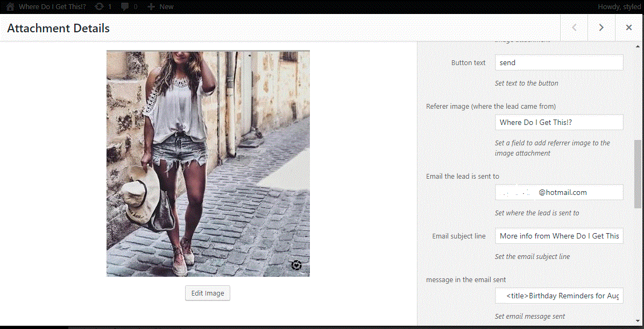
Task: Click 'Set the email subject line' hint
Action: click(532, 257)
